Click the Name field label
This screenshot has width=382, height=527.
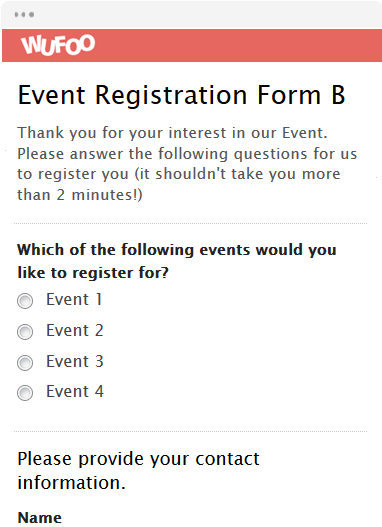pos(40,517)
